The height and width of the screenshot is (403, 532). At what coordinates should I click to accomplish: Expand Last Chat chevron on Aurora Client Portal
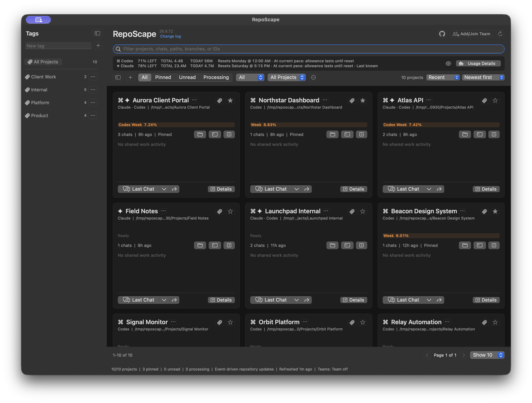[x=164, y=189]
